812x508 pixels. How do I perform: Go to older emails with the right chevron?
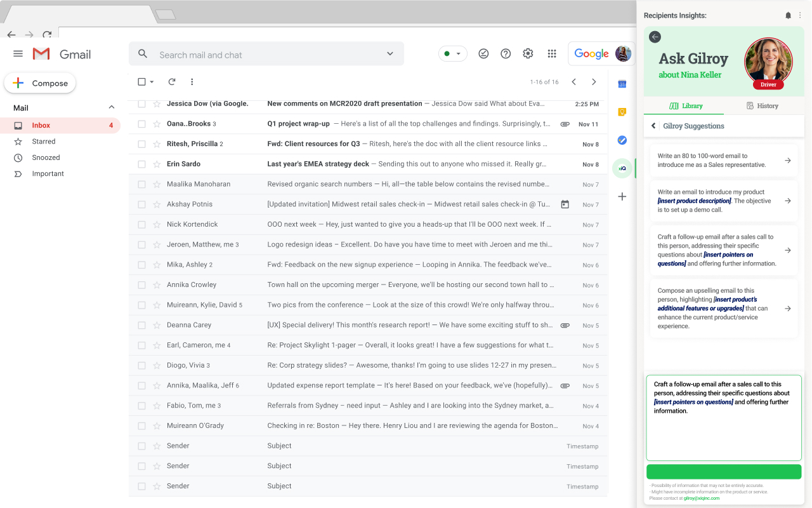pyautogui.click(x=594, y=82)
